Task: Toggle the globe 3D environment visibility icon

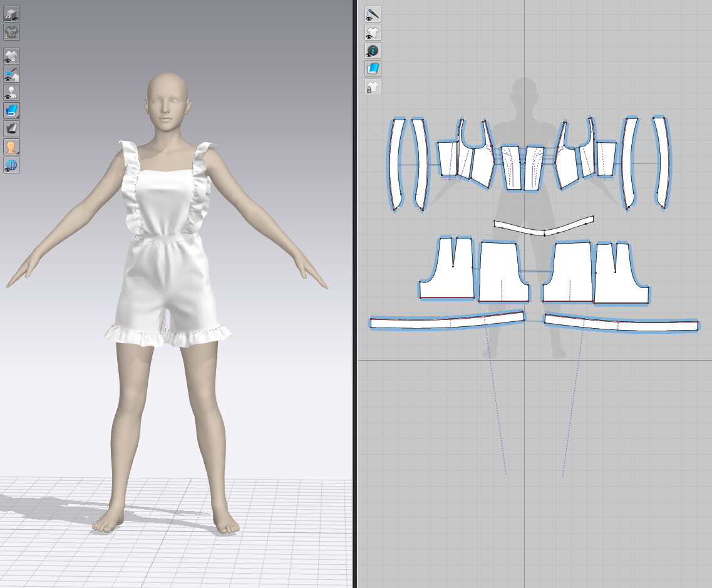Action: tap(11, 165)
